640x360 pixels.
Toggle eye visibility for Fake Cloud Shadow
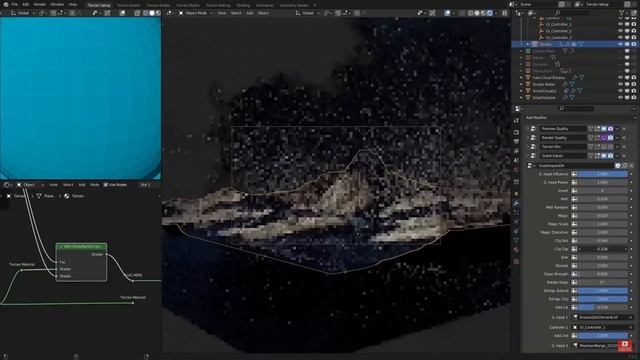[621, 78]
